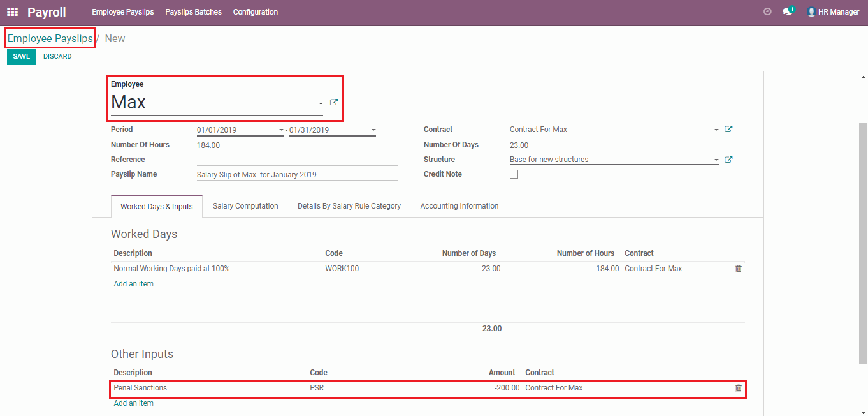
Task: Click Contract For Max in Penal Sanctions row
Action: [x=554, y=388]
